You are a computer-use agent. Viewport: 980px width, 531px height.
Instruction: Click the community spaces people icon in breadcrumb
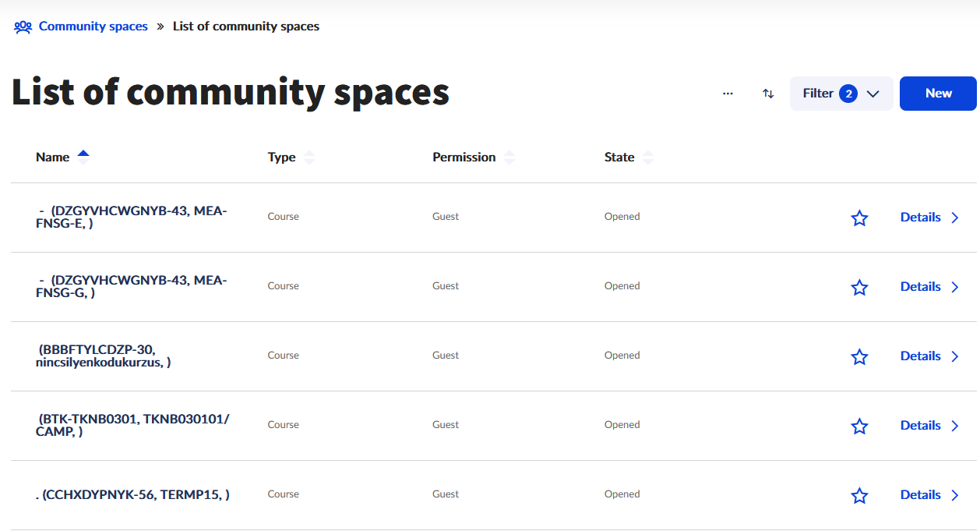[23, 27]
